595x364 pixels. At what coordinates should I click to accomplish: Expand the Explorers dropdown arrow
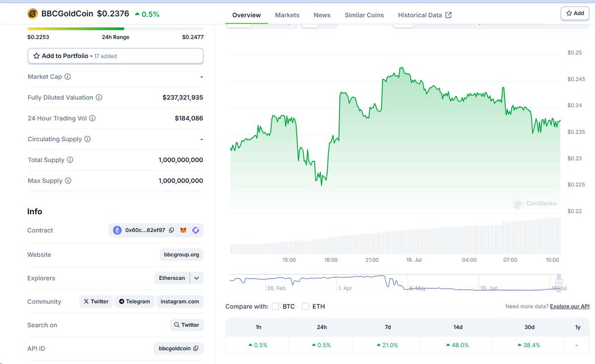click(197, 278)
